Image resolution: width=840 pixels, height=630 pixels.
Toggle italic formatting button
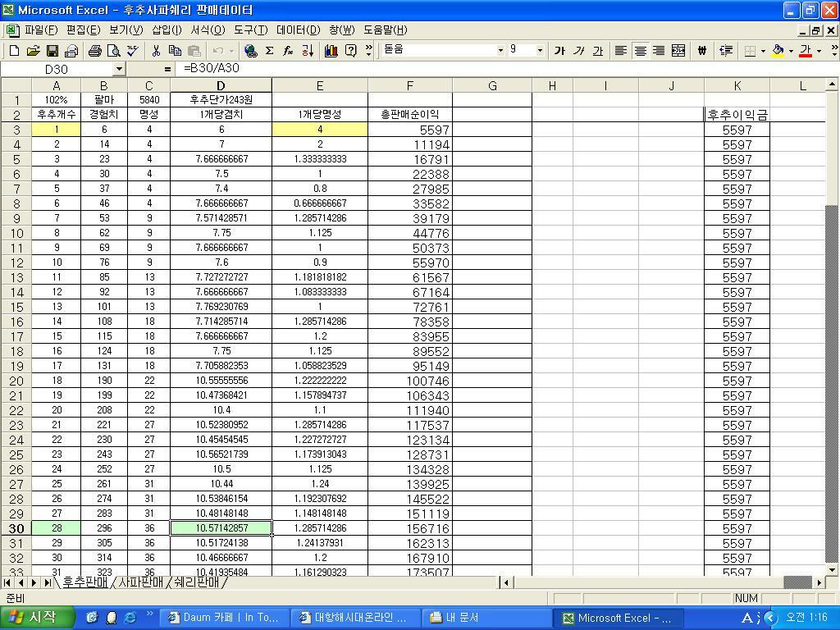coord(578,51)
